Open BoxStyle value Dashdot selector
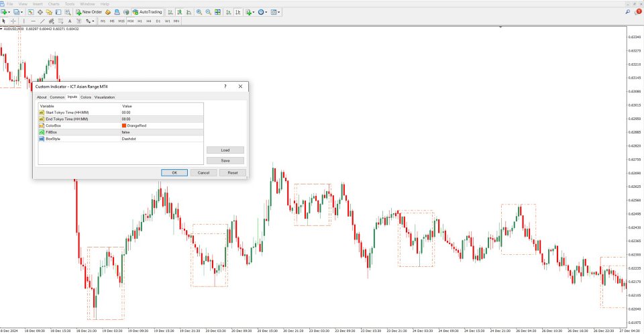Screen dimensions: 644x334 (x=162, y=139)
